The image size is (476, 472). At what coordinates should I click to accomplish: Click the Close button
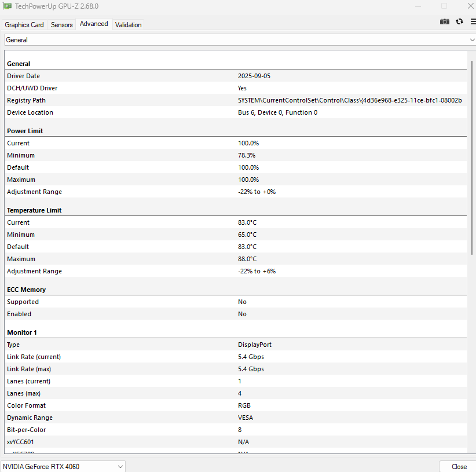tap(459, 467)
